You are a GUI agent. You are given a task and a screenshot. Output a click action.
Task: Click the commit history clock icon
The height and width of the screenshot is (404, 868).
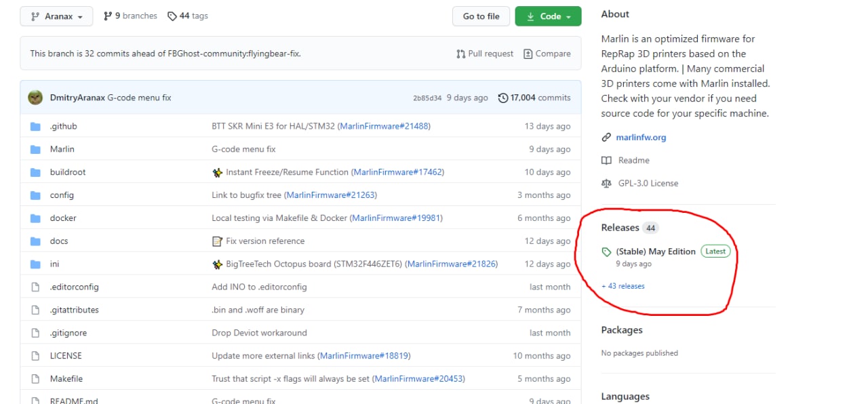point(502,98)
